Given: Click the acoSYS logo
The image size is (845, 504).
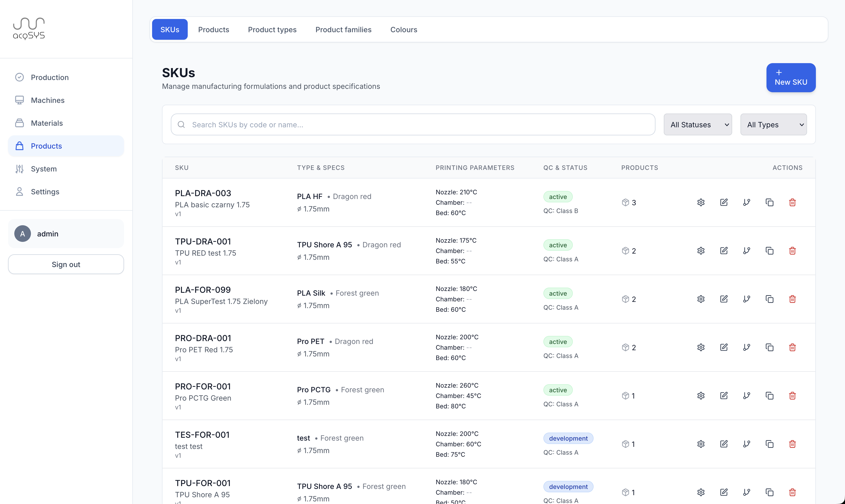Looking at the screenshot, I should (29, 29).
